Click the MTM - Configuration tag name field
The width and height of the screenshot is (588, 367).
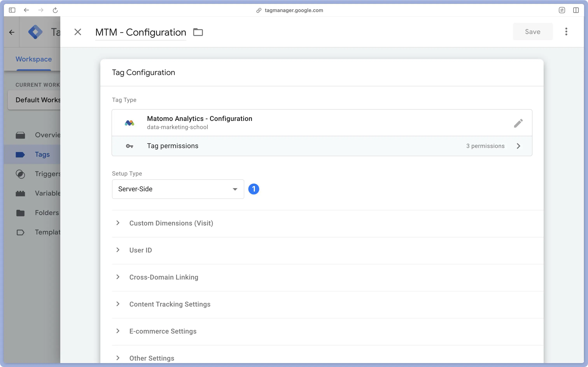point(141,32)
